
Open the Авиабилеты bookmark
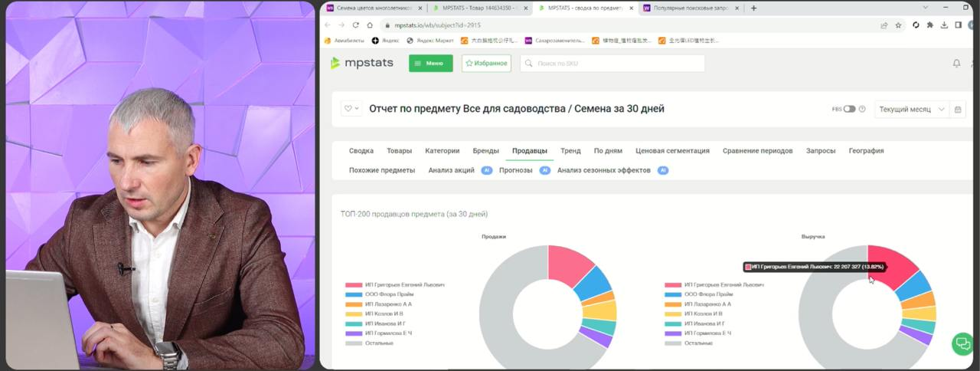345,41
